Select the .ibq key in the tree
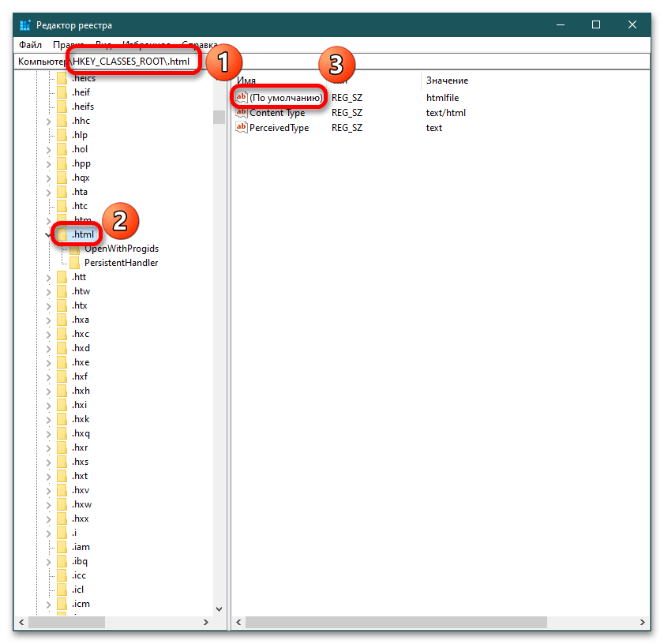This screenshot has height=644, width=664. 80,561
